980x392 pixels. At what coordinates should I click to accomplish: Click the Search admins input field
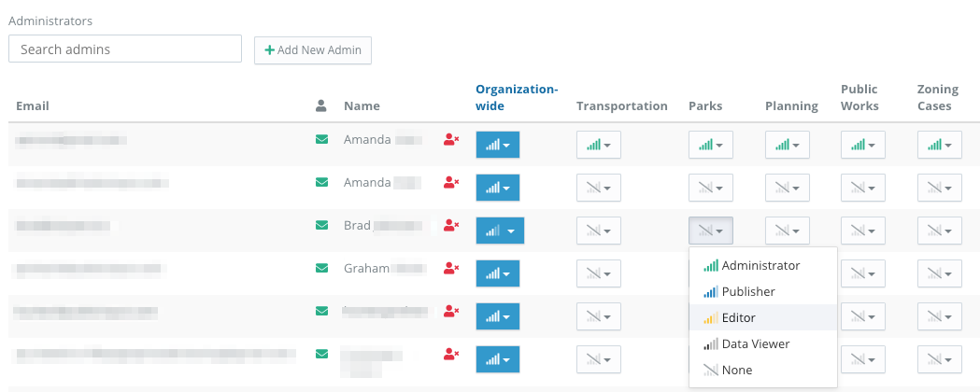click(125, 49)
